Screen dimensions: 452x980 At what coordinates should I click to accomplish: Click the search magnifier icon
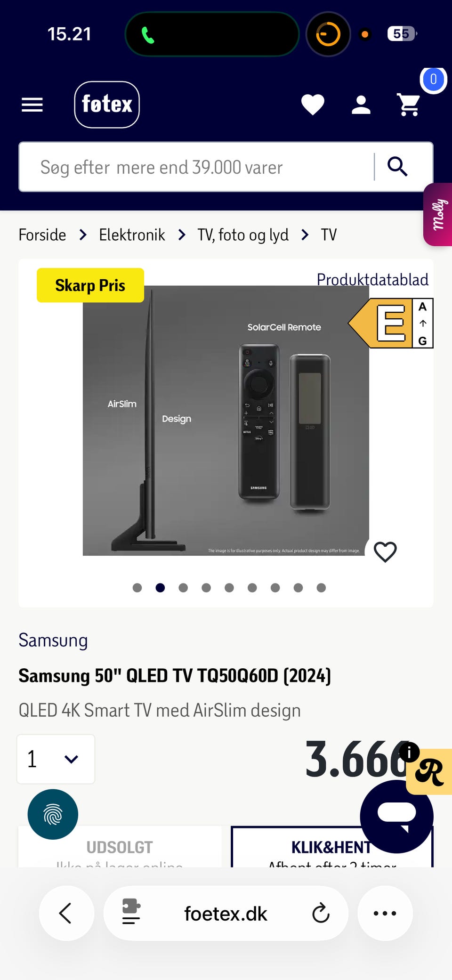(397, 167)
